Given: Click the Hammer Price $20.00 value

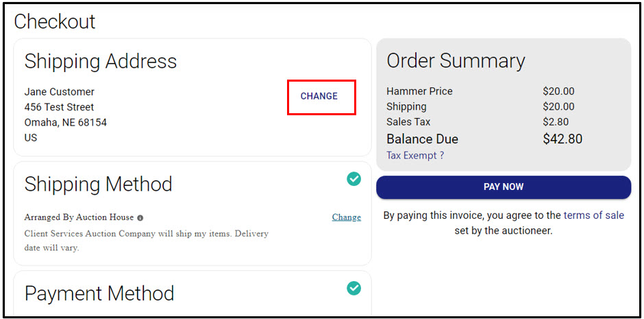Looking at the screenshot, I should click(558, 91).
